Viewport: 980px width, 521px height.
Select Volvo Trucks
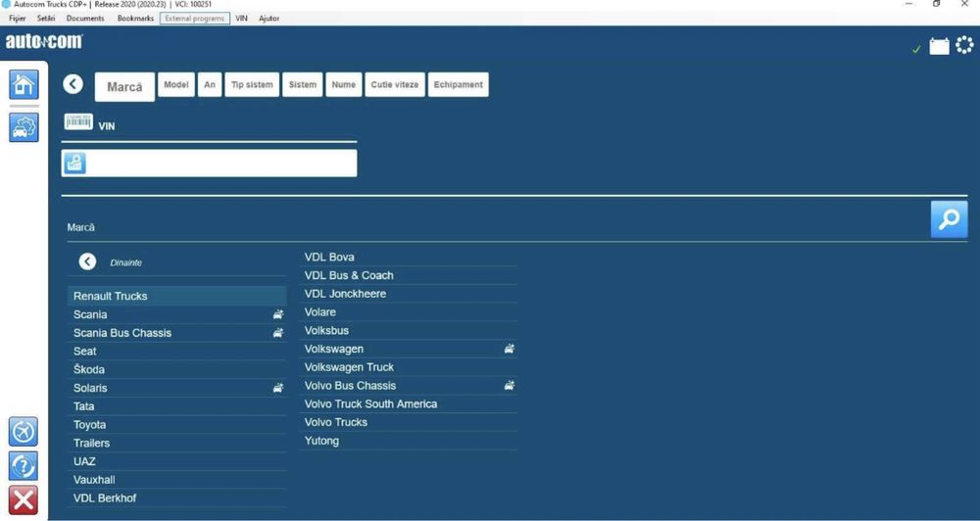(408, 422)
